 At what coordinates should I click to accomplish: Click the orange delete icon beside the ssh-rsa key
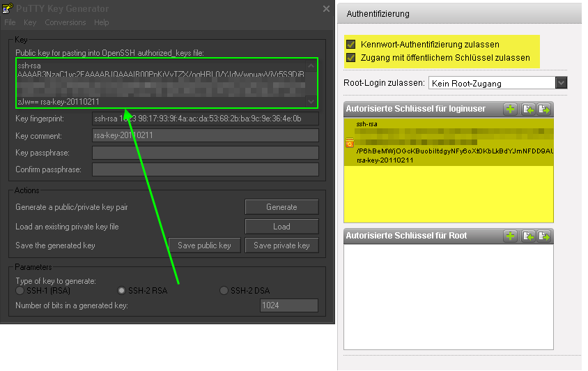coord(350,142)
